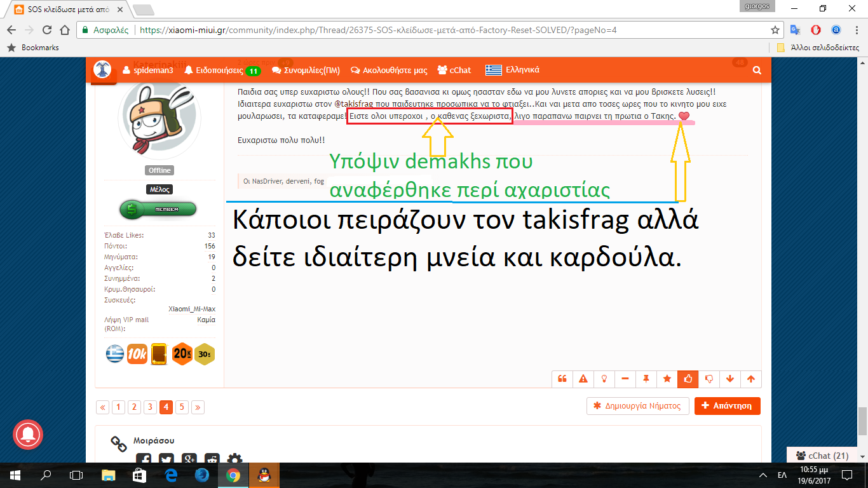
Task: Toggle thumbs-down dislike on the post
Action: coord(709,379)
